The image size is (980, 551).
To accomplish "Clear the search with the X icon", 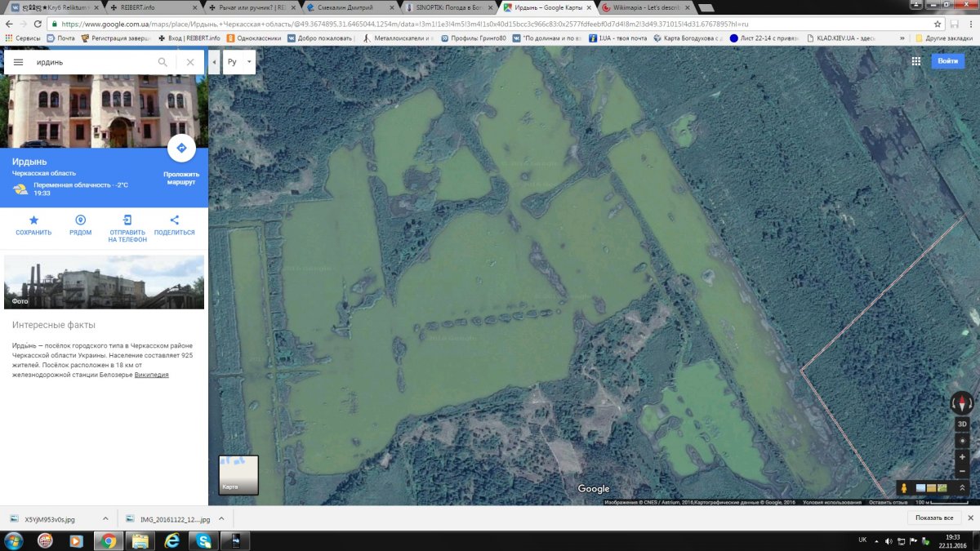I will (190, 62).
